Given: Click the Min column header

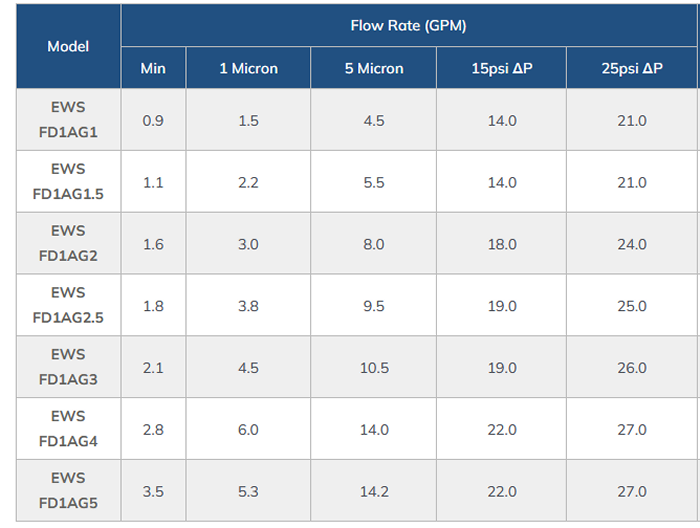Looking at the screenshot, I should [x=153, y=69].
